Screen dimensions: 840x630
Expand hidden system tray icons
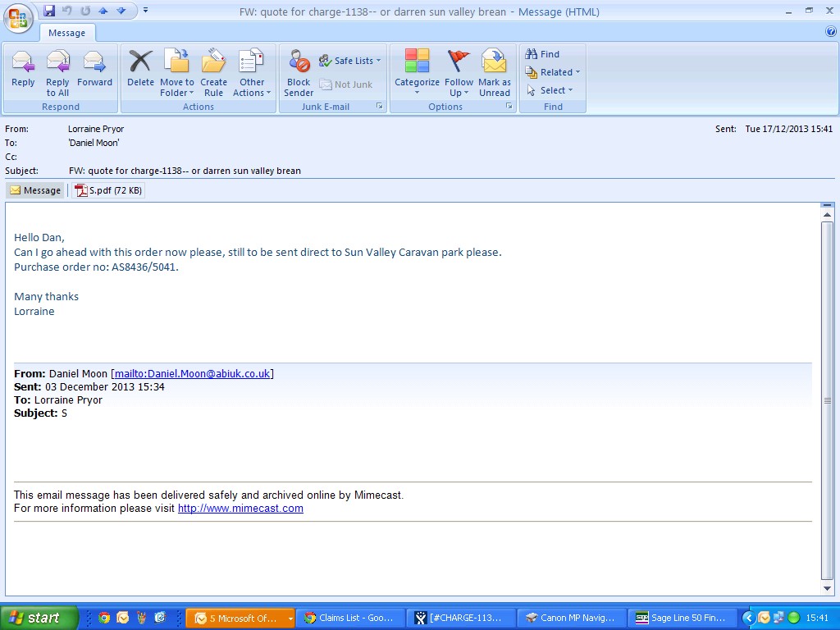[x=748, y=618]
